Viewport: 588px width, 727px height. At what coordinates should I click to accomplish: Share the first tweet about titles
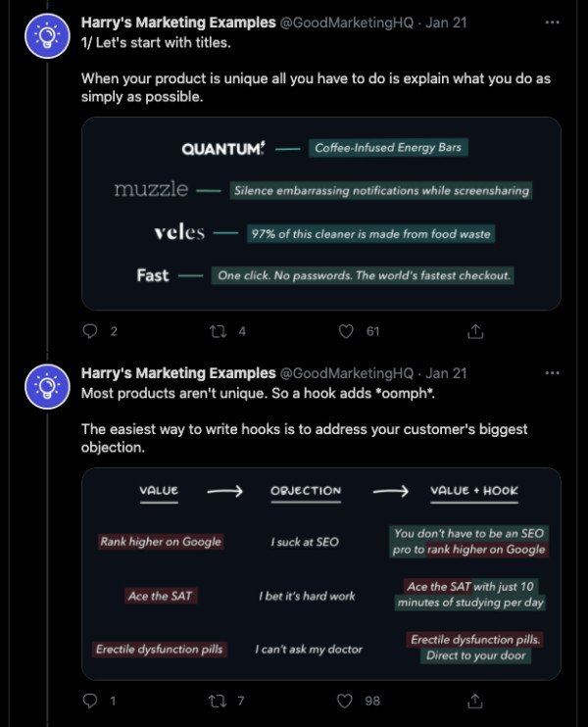point(475,331)
